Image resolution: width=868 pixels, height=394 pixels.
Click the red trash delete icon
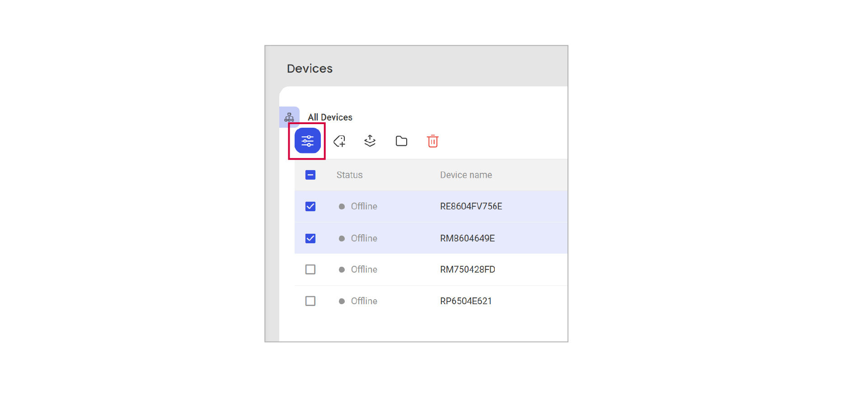432,141
